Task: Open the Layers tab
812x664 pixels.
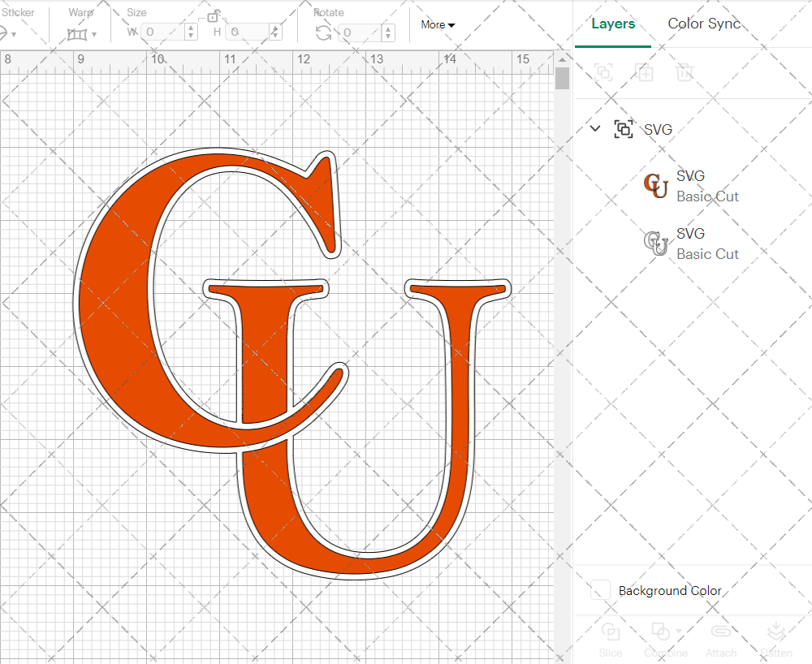Action: (613, 24)
